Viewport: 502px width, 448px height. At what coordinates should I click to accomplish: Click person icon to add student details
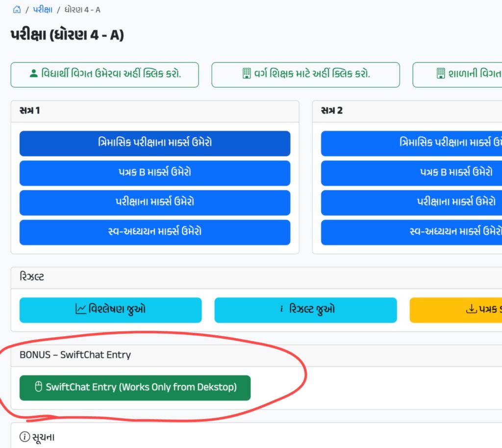[33, 74]
